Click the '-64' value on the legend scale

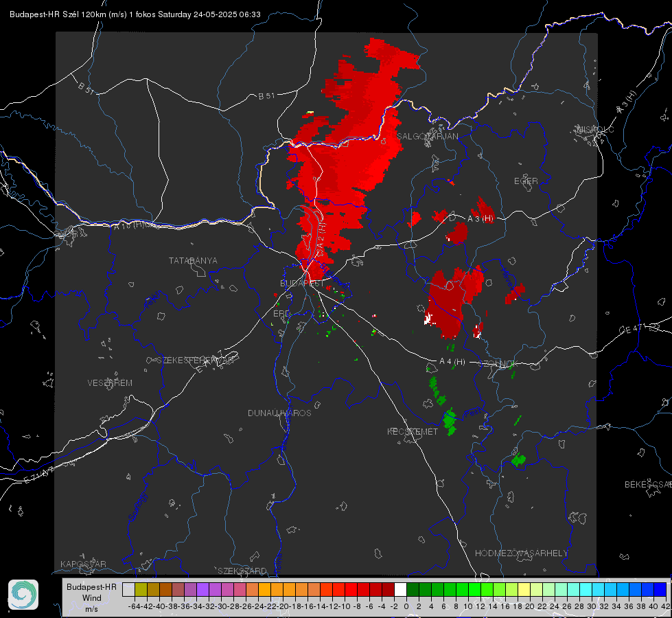(x=135, y=606)
